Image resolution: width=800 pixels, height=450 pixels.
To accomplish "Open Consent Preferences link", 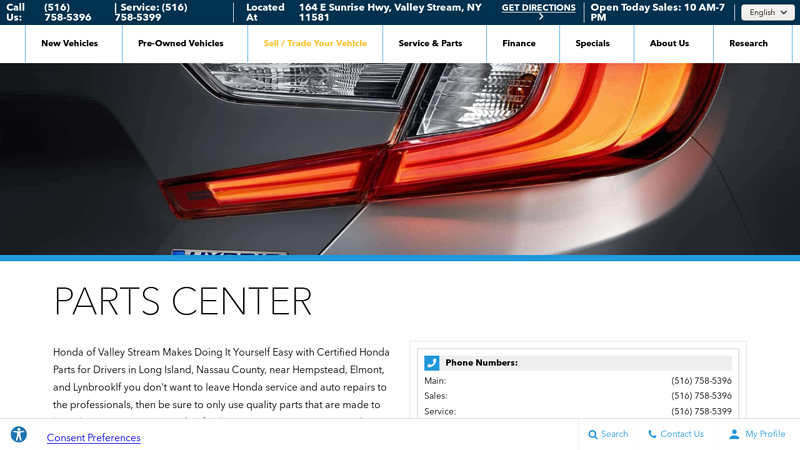I will [x=93, y=438].
